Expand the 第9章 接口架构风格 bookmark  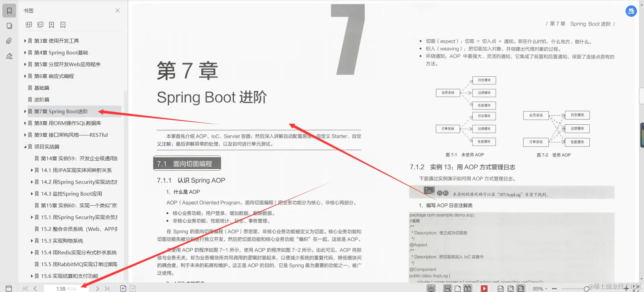coord(25,135)
